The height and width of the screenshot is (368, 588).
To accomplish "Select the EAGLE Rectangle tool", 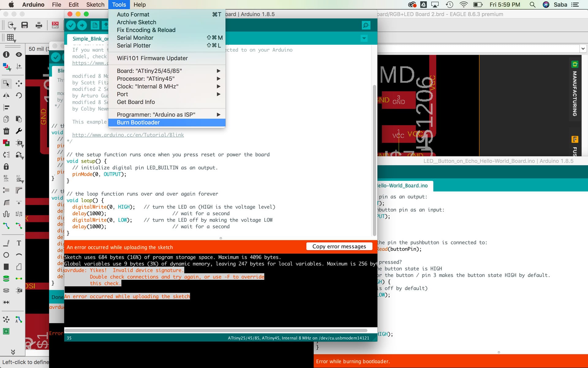I will [6, 267].
